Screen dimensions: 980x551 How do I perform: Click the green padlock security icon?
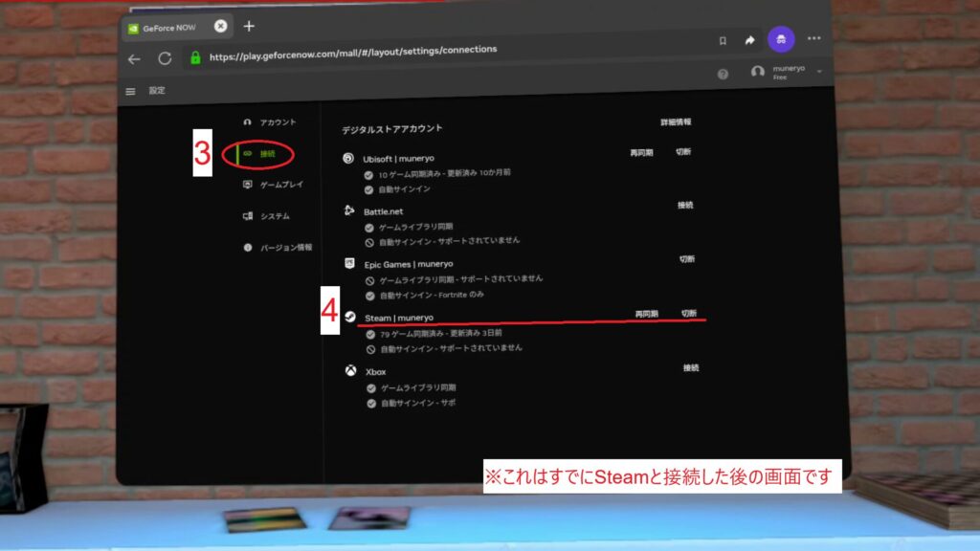pos(195,57)
